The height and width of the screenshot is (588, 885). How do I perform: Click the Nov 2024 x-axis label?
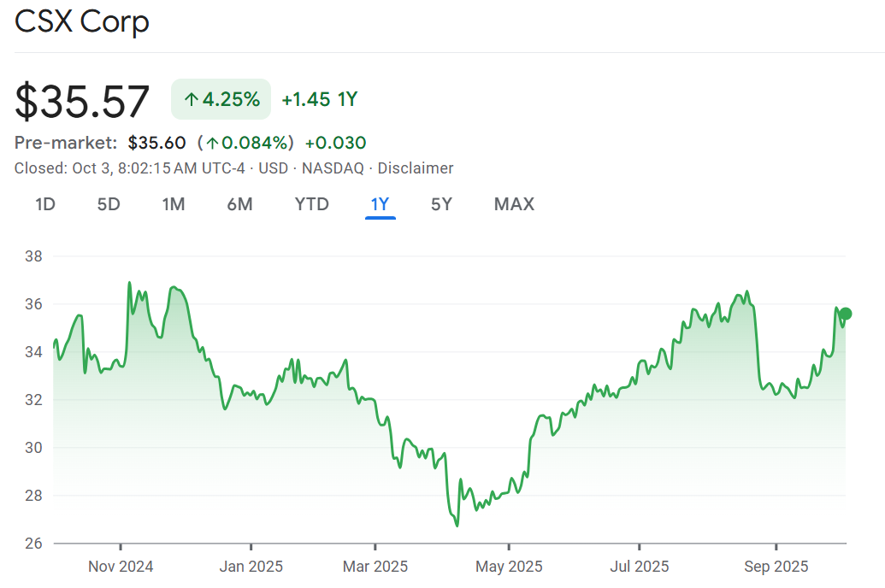[x=121, y=567]
